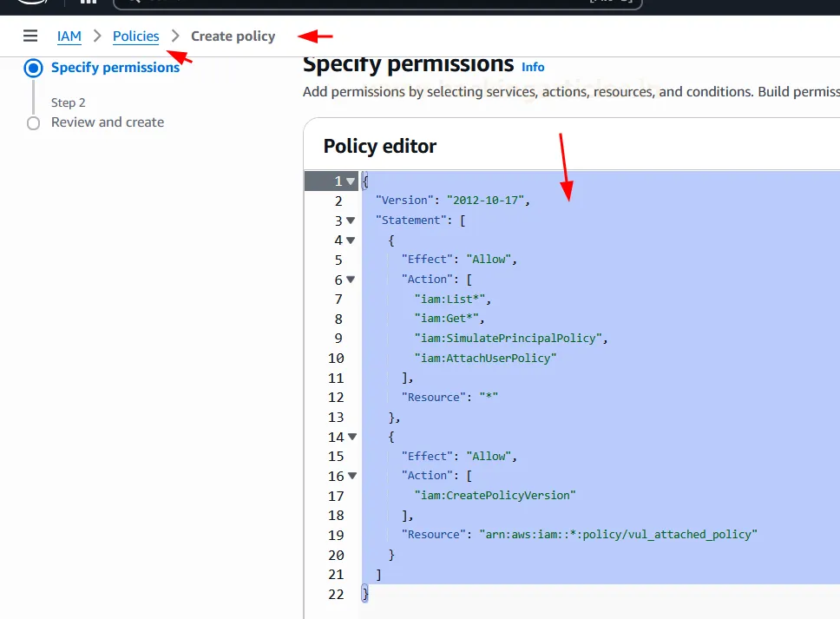Click line number 22 in editor gutter

(336, 594)
